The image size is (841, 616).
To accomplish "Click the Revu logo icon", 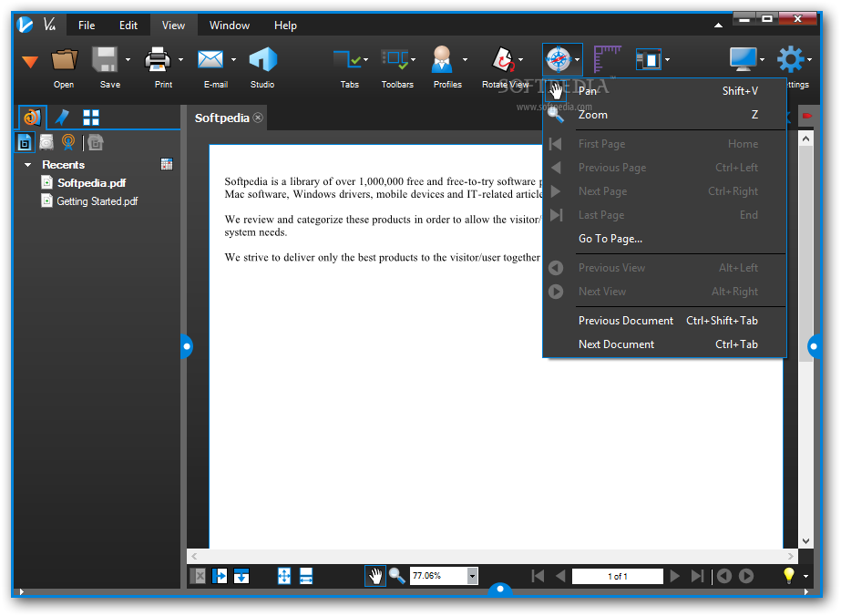I will click(x=25, y=25).
